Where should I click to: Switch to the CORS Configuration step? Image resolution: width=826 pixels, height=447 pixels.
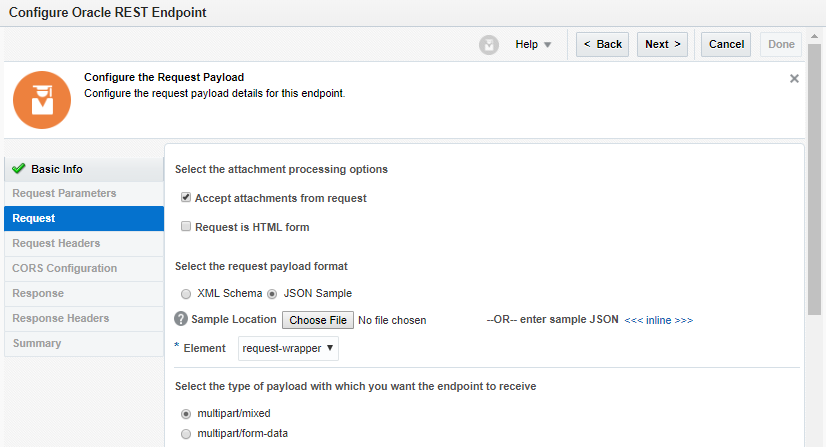click(x=64, y=268)
